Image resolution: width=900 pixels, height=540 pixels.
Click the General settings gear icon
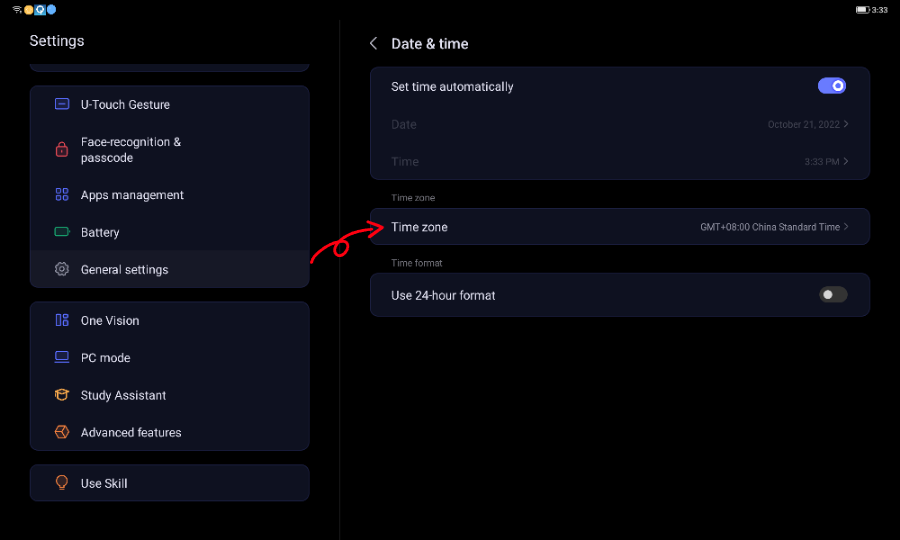pyautogui.click(x=62, y=269)
